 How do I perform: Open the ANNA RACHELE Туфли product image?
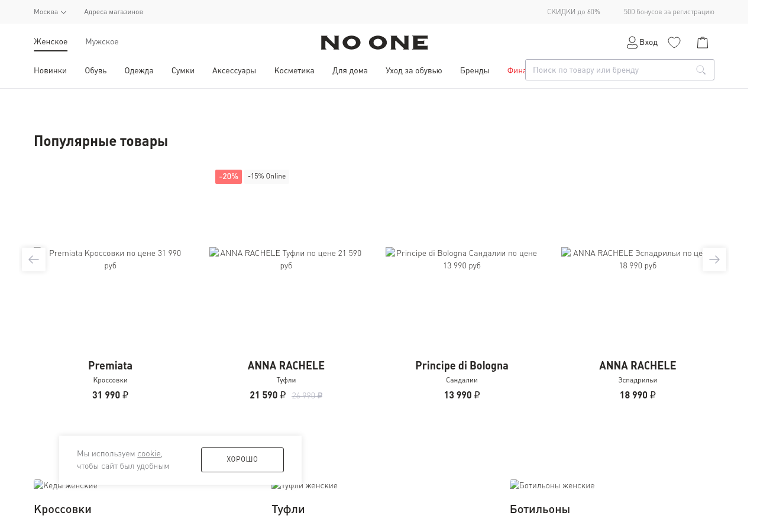[286, 259]
